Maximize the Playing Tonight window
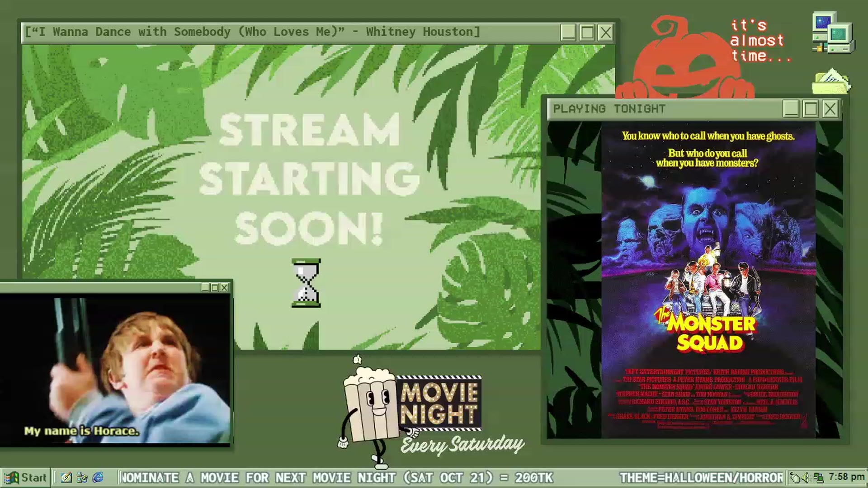Viewport: 868px width, 488px height. 811,109
